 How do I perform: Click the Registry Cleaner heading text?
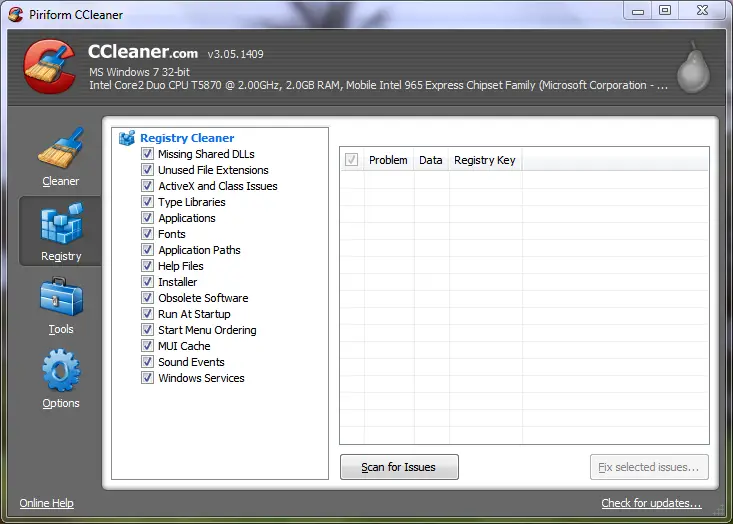tap(187, 138)
